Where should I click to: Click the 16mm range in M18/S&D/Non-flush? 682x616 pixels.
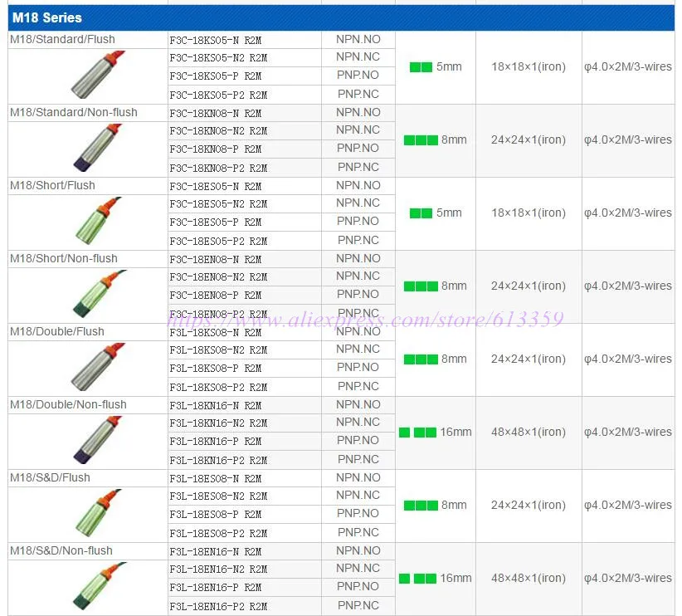pos(436,579)
